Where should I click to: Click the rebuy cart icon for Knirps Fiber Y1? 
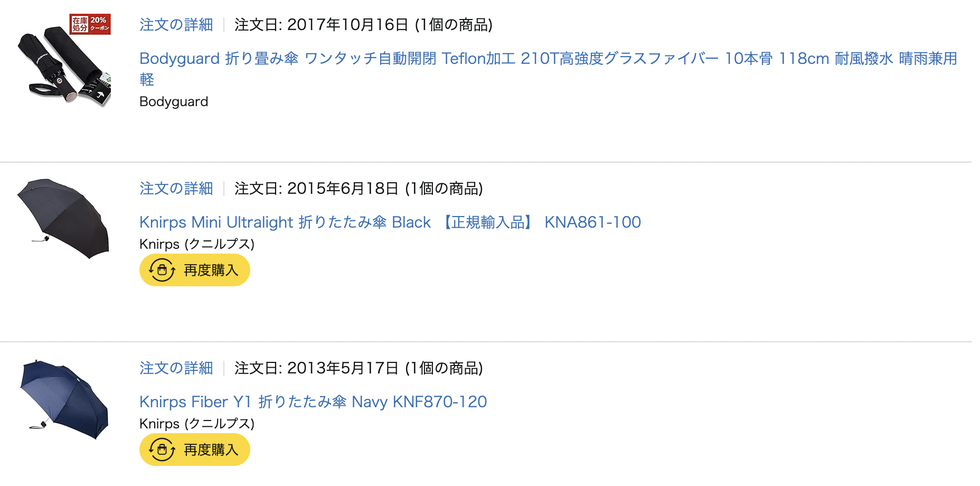tap(162, 450)
